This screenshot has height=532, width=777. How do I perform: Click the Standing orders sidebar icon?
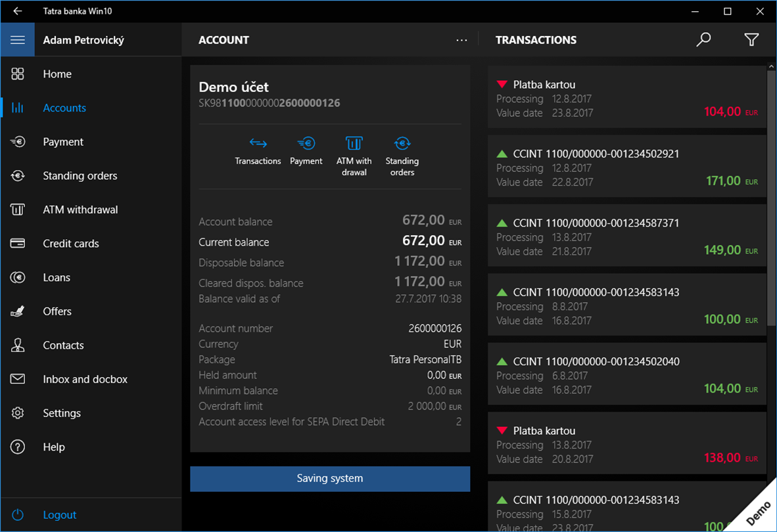point(17,175)
